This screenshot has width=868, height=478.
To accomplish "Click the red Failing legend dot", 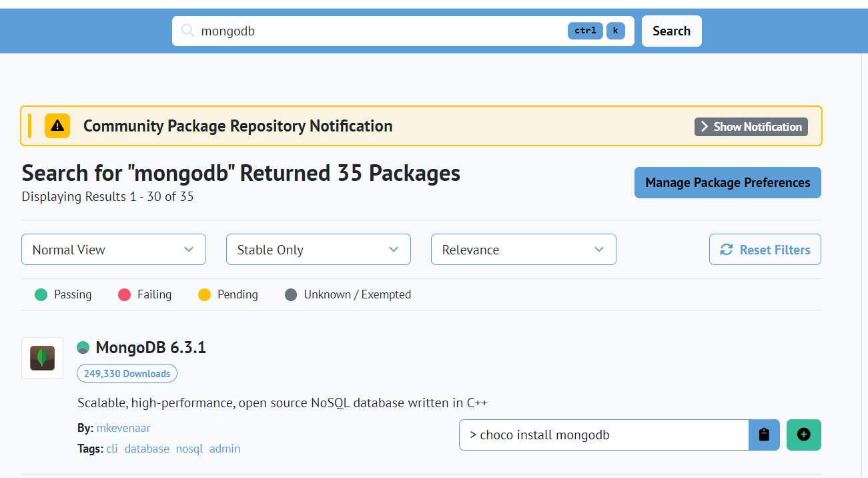I will click(x=124, y=294).
